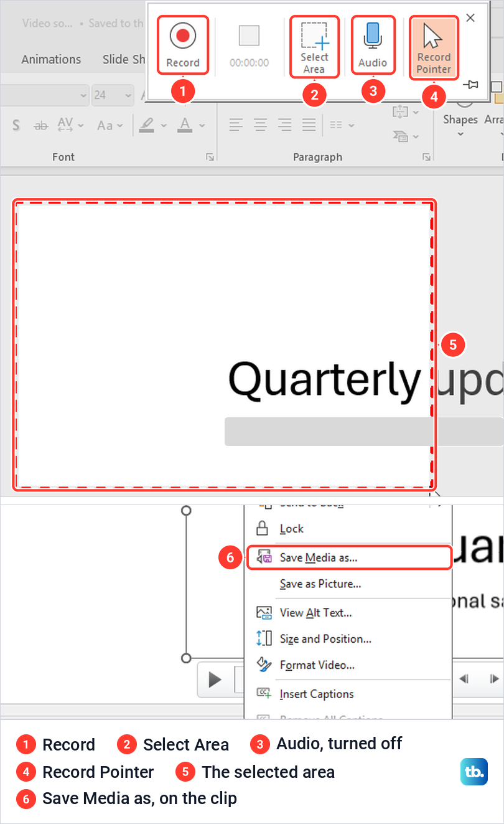Toggle the Record Pointer option
504x824 pixels.
pos(434,47)
